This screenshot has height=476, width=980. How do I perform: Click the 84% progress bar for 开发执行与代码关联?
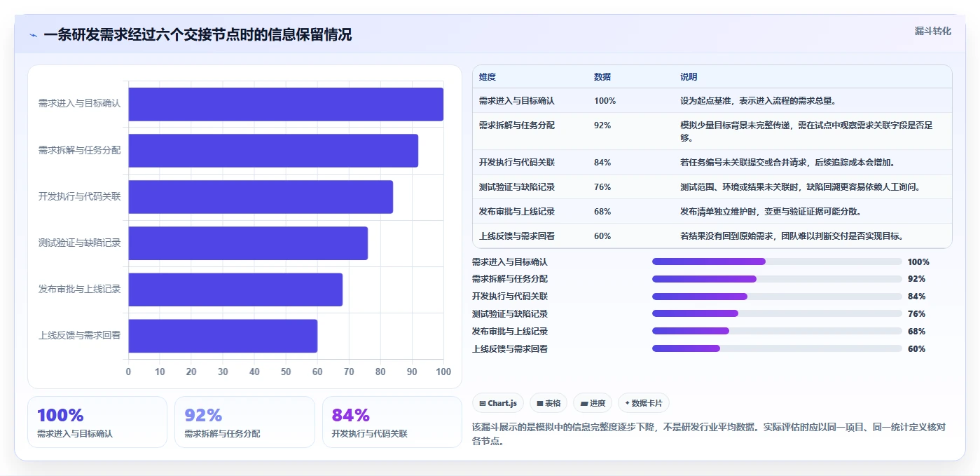(777, 297)
